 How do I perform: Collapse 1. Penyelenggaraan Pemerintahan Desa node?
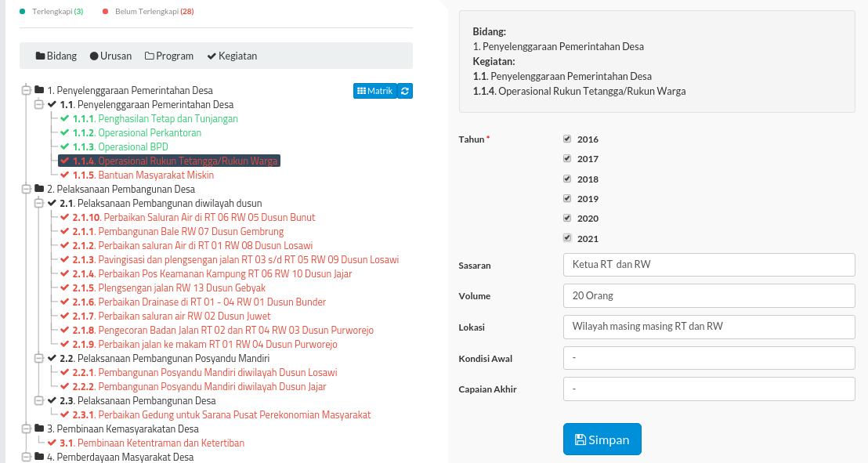click(x=26, y=90)
